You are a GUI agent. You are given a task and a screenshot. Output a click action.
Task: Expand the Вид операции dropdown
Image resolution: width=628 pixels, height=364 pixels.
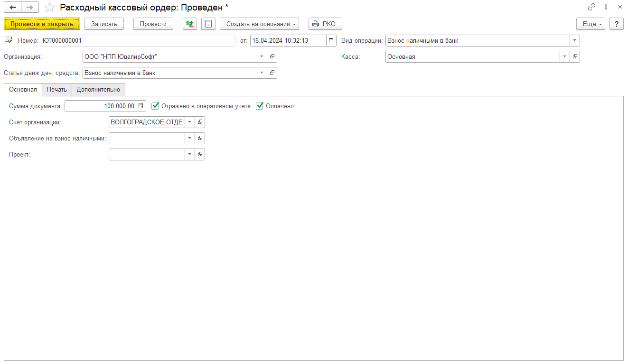coord(575,40)
